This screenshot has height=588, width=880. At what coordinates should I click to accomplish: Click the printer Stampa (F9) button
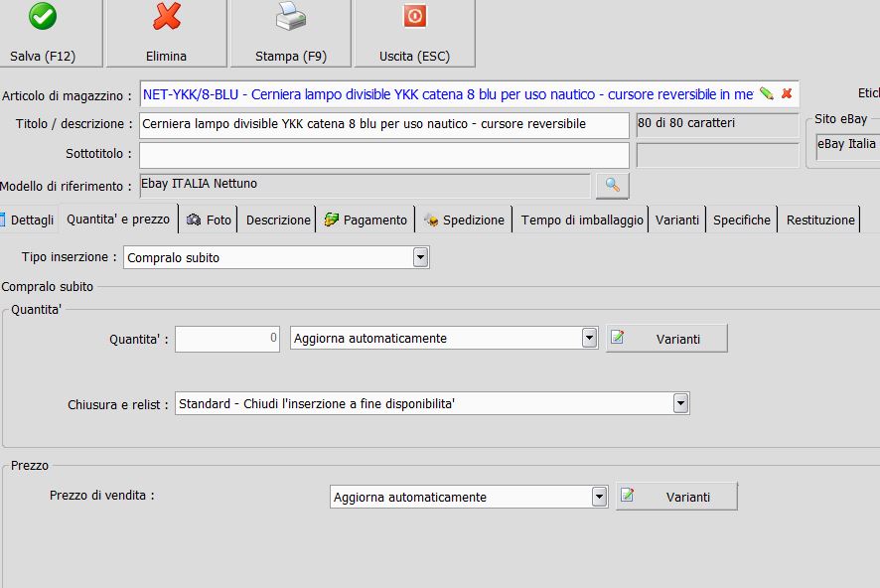click(291, 33)
